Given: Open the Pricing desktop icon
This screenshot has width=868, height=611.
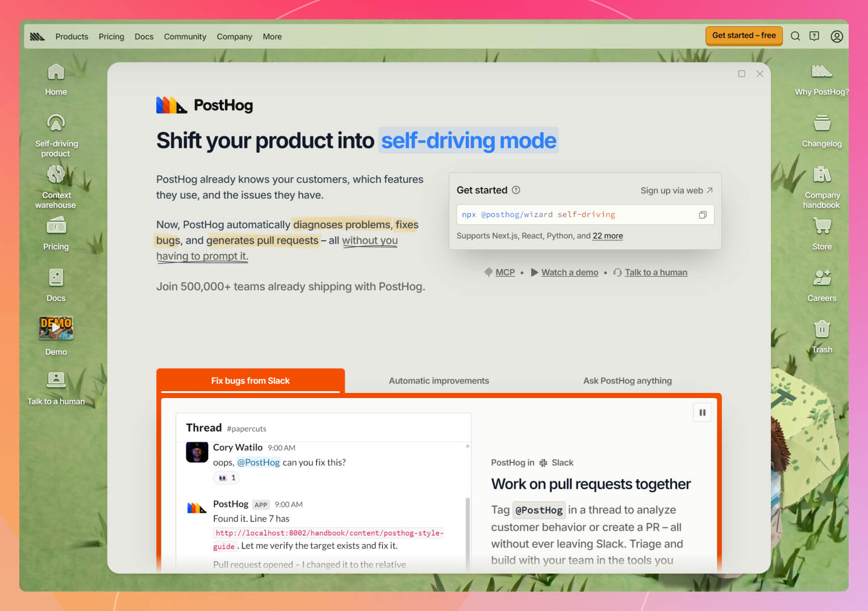Looking at the screenshot, I should pyautogui.click(x=56, y=234).
